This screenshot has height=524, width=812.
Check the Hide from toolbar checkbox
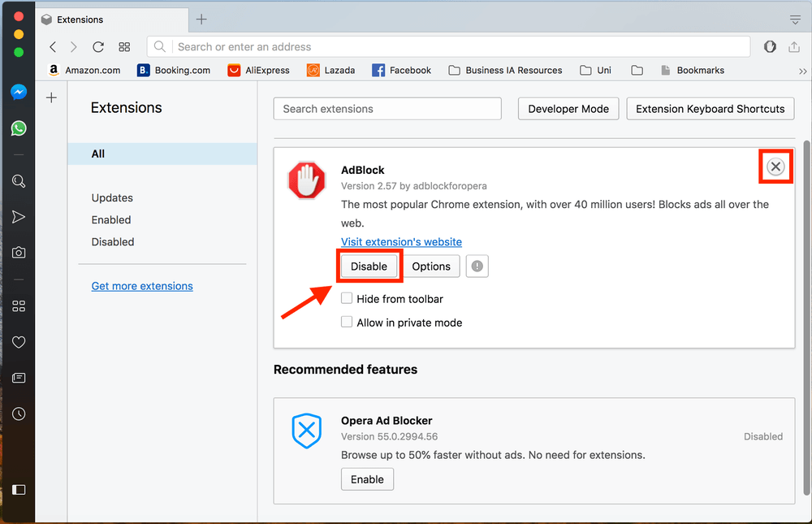point(347,299)
